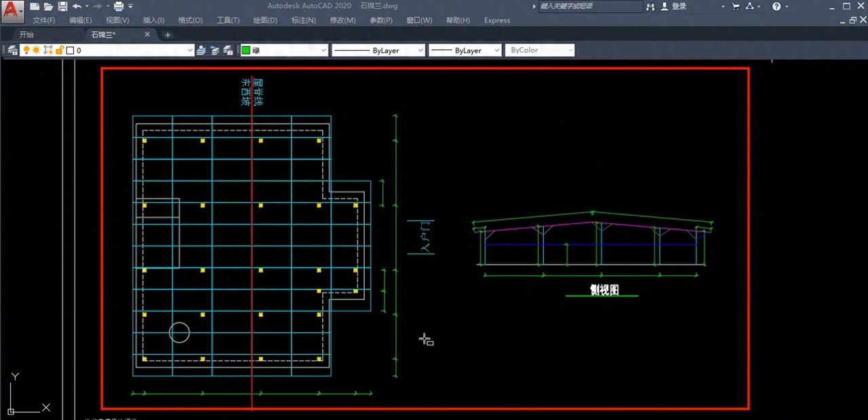868x420 pixels.
Task: Open the 帮助(H) menu
Action: tap(458, 20)
